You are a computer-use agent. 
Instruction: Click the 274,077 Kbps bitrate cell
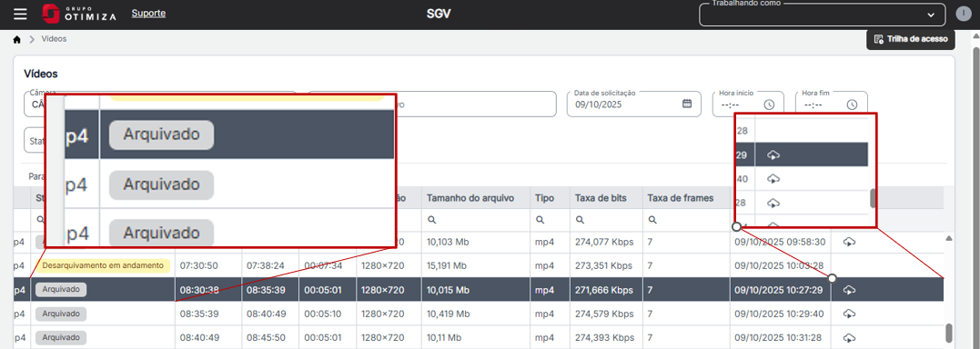click(x=606, y=242)
